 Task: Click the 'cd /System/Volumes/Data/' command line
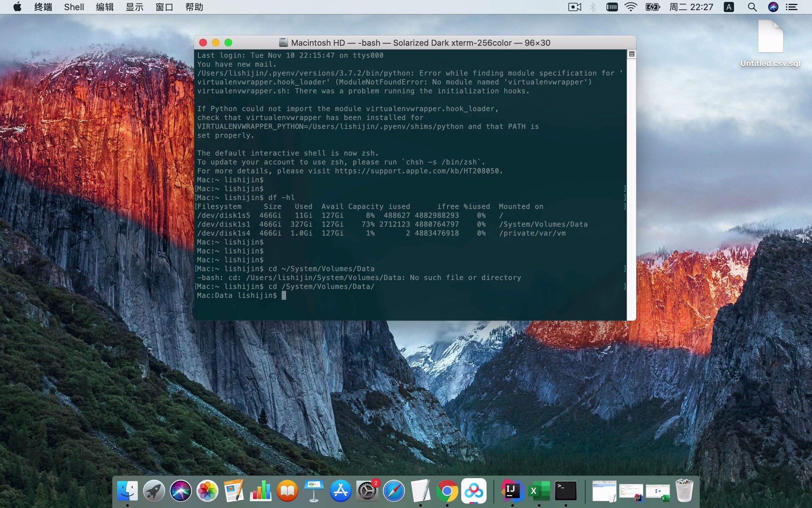point(321,287)
